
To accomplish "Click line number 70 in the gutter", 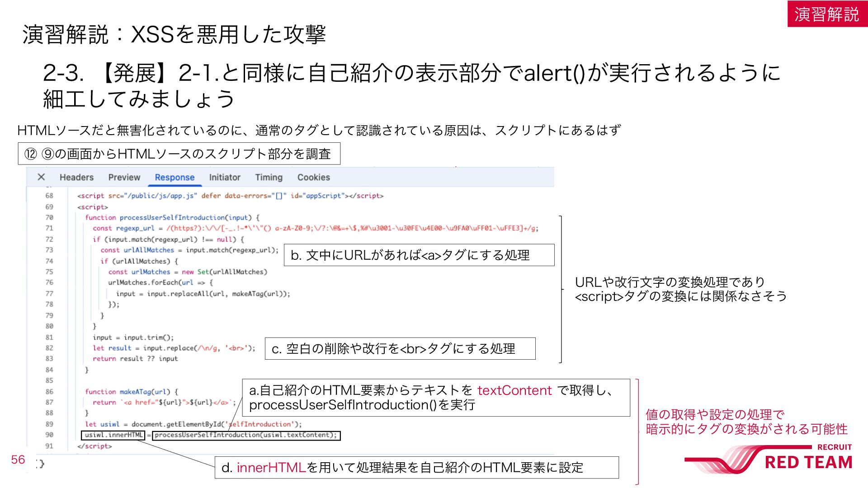I will tap(49, 217).
